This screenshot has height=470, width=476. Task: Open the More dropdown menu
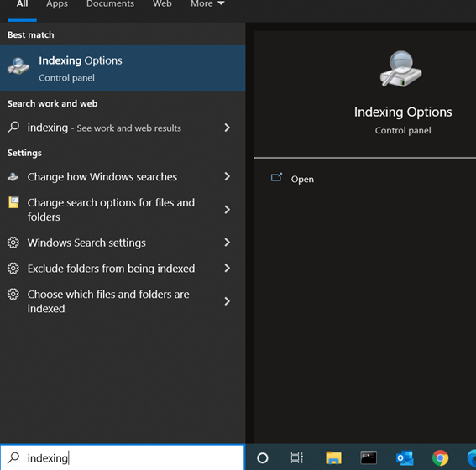point(207,4)
